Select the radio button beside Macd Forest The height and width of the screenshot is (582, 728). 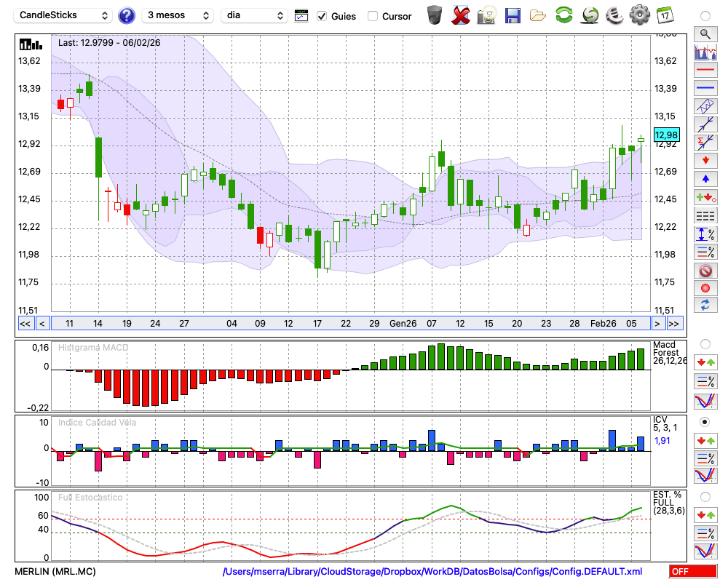click(705, 343)
